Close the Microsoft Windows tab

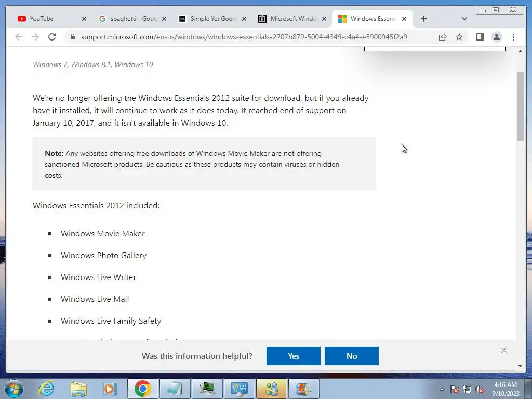pos(324,19)
